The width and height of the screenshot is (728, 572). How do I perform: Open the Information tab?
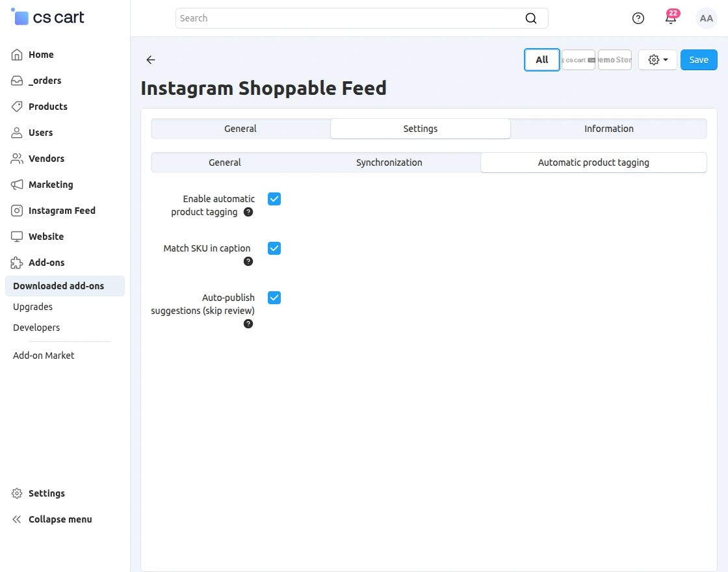point(608,129)
